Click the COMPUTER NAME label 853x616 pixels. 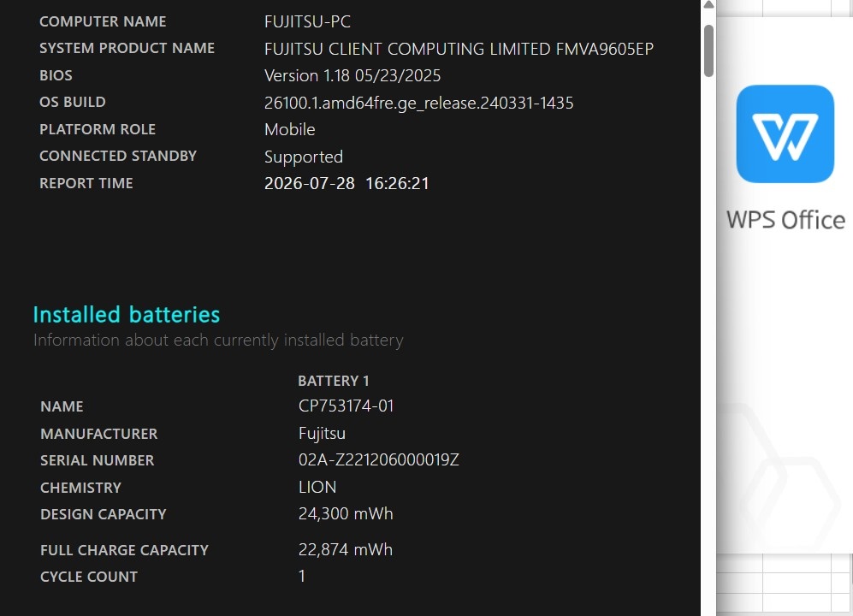tap(103, 21)
